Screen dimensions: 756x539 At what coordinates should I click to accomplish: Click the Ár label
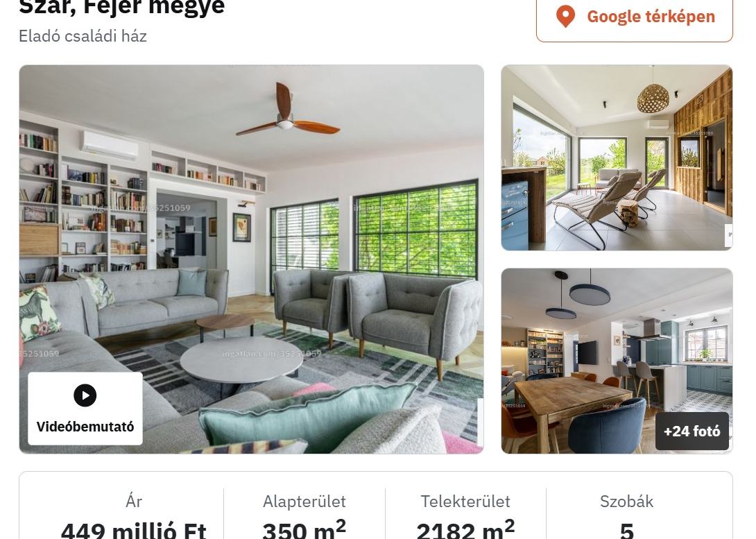[x=134, y=502]
